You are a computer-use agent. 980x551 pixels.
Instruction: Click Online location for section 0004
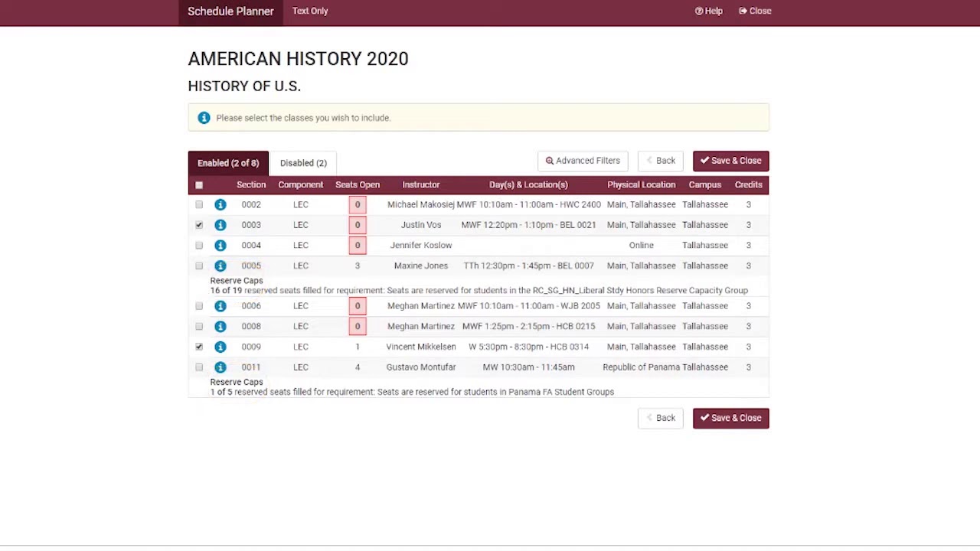coord(642,245)
